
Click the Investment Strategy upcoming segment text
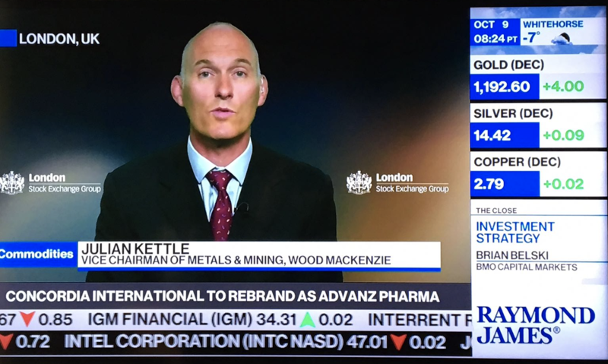point(515,233)
